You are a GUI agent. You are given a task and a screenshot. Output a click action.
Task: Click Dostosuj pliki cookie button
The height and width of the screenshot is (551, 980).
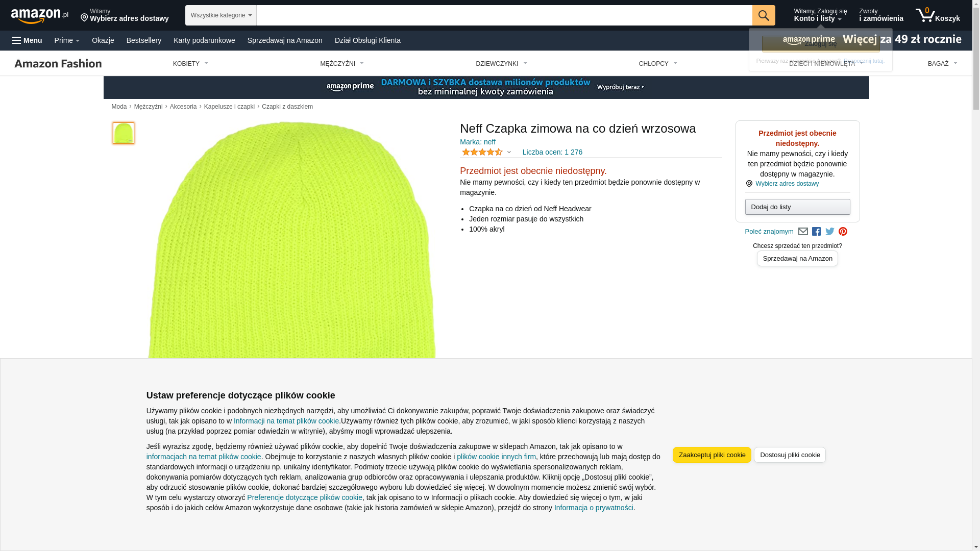coord(789,455)
